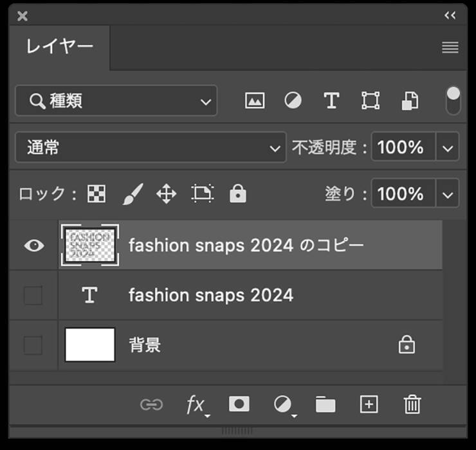Select the white 背景 layer thumbnail
This screenshot has width=476, height=450.
(90, 345)
